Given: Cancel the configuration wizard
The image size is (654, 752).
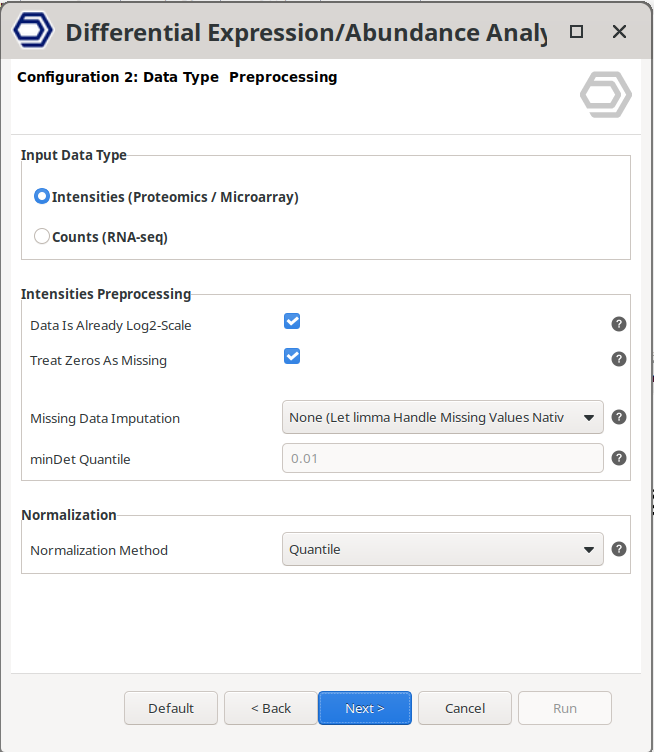Looking at the screenshot, I should [x=465, y=708].
